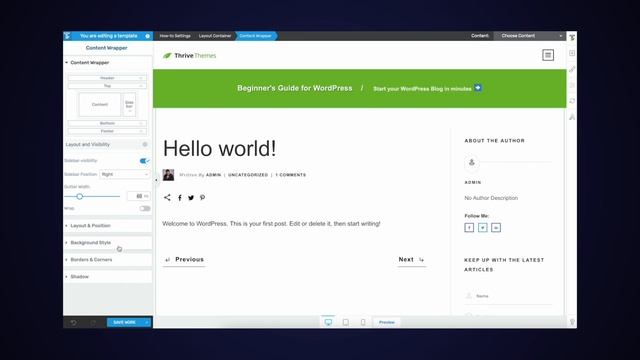Click the Sidebar box in the layout diagram

(129, 104)
